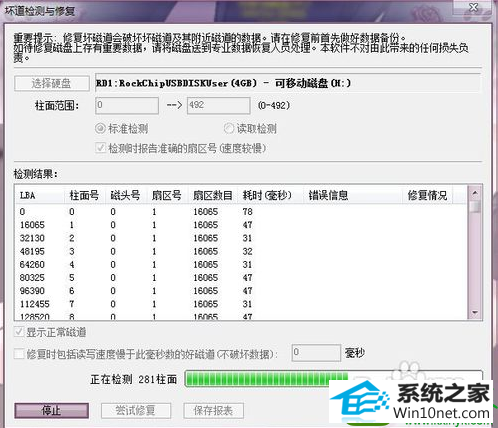Click the 修复情况 column header
Image resolution: width=498 pixels, height=428 pixels.
tap(427, 195)
